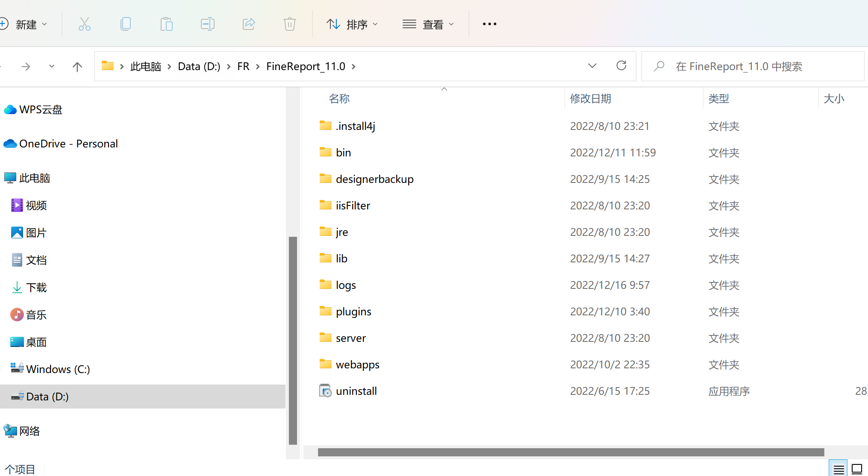Switch to details view layout icon
The image size is (868, 476).
point(839,469)
